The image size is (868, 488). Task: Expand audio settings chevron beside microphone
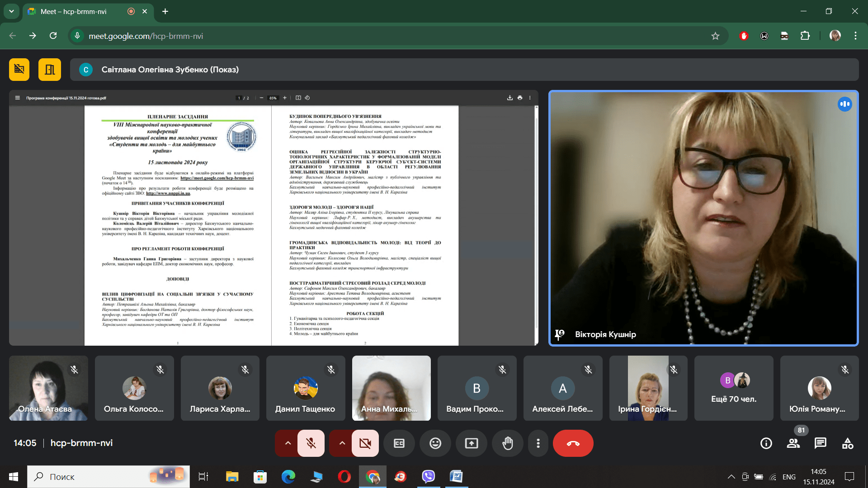288,443
